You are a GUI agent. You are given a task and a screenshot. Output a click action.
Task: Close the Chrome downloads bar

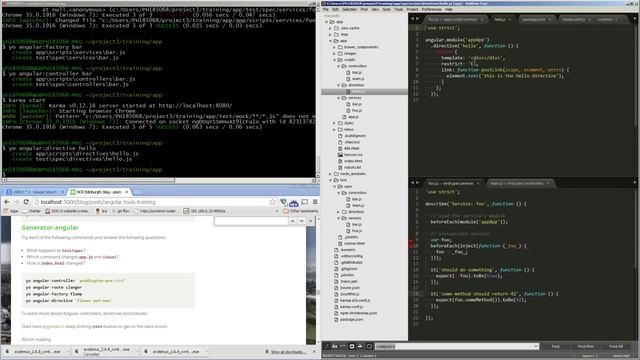coord(314,351)
